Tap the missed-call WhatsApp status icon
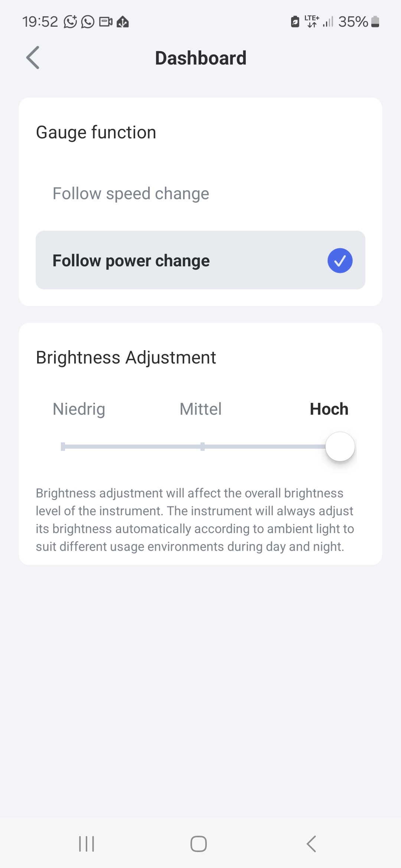Viewport: 401px width, 868px height. (x=70, y=22)
